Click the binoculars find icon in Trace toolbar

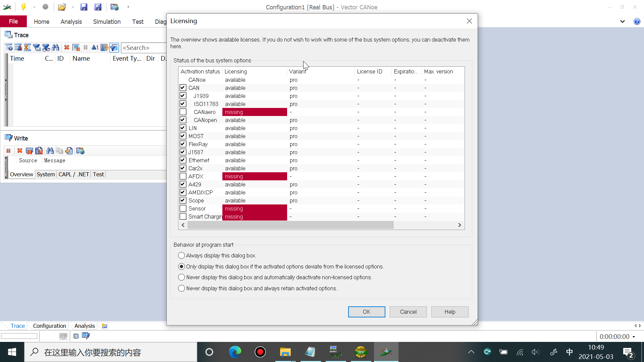[55, 48]
